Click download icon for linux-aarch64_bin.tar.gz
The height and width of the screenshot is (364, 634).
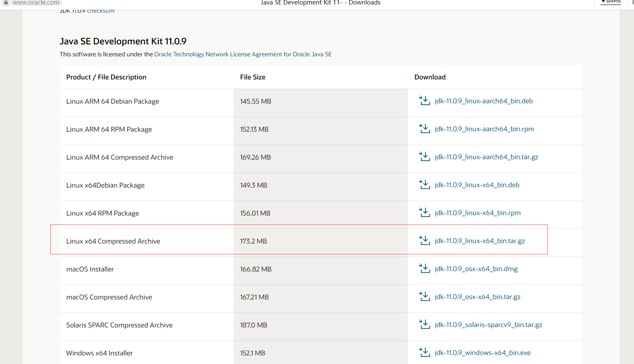click(425, 157)
